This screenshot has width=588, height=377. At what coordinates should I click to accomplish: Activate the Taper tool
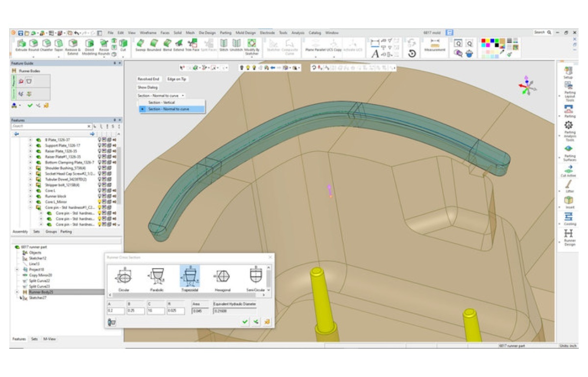coord(59,46)
